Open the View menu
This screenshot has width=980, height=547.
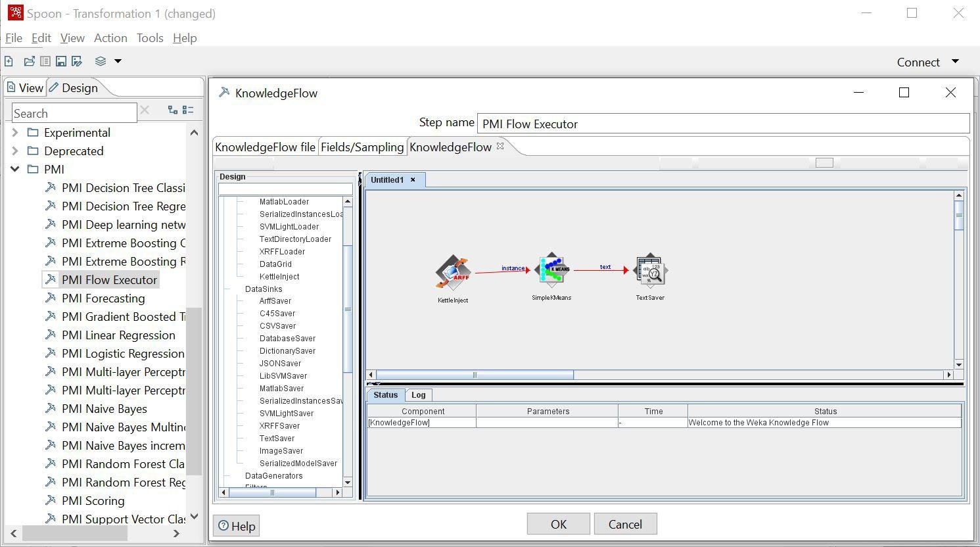[72, 38]
